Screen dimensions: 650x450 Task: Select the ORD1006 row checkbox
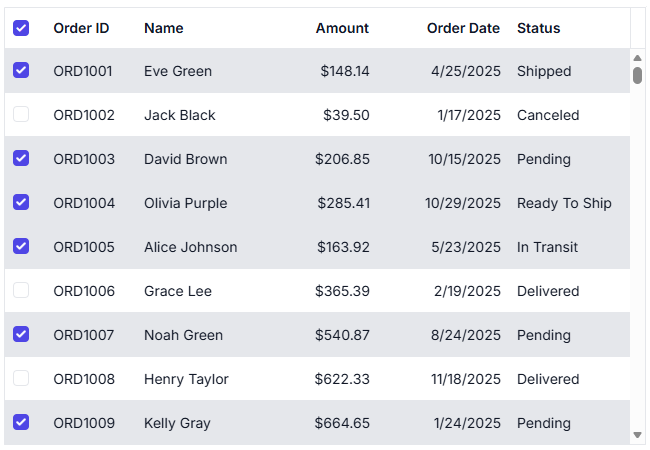(x=21, y=291)
